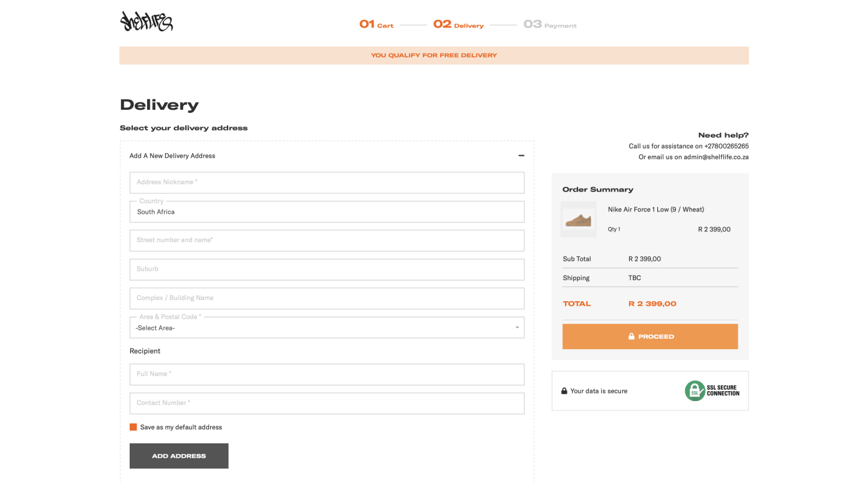Collapse the Add A New Delivery Address section
The width and height of the screenshot is (868, 484).
click(521, 156)
